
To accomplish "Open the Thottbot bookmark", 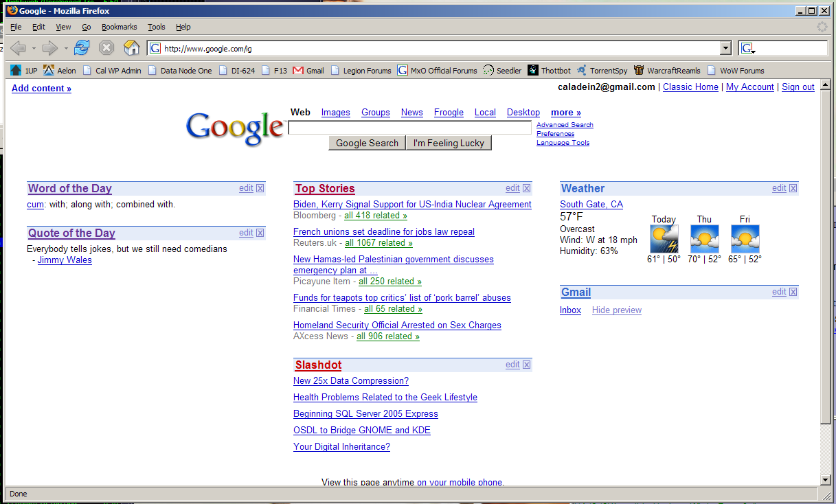I will (549, 70).
